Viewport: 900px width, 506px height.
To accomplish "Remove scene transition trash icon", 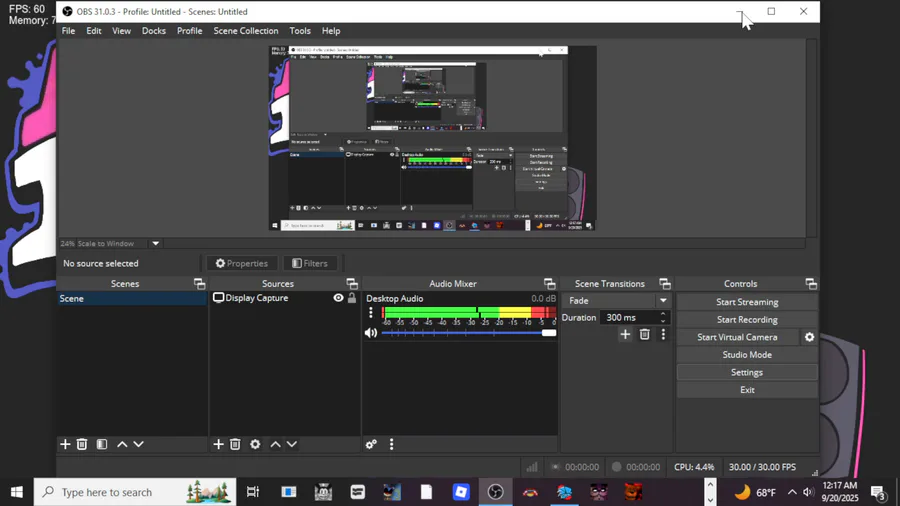I will tap(645, 334).
